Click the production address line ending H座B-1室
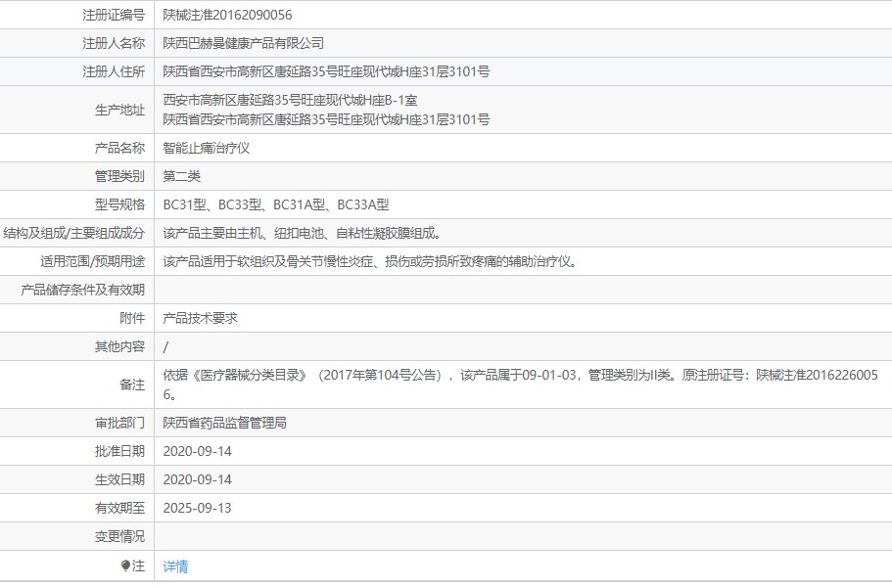892x588 pixels. click(290, 100)
